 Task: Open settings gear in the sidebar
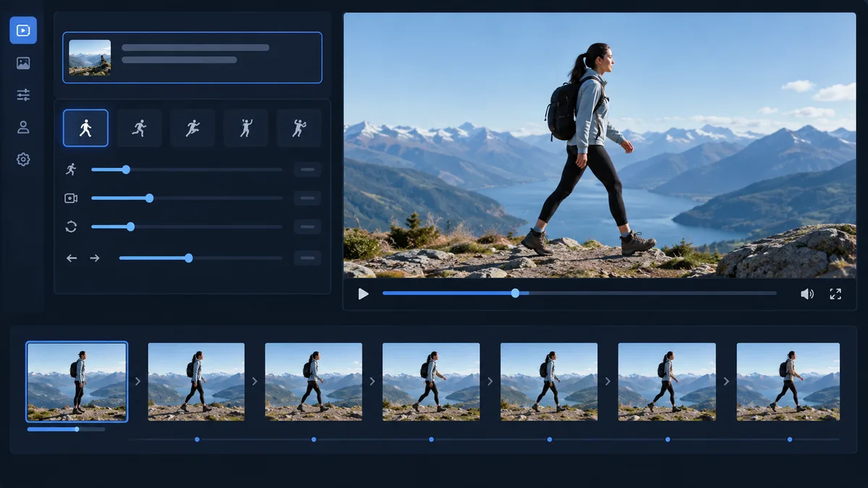tap(23, 159)
